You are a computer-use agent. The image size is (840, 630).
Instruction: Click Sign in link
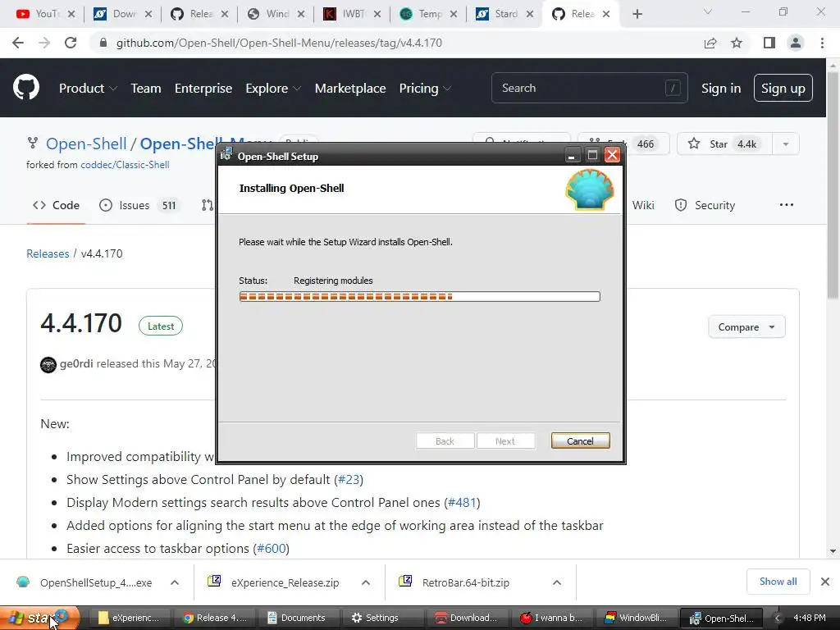click(721, 89)
